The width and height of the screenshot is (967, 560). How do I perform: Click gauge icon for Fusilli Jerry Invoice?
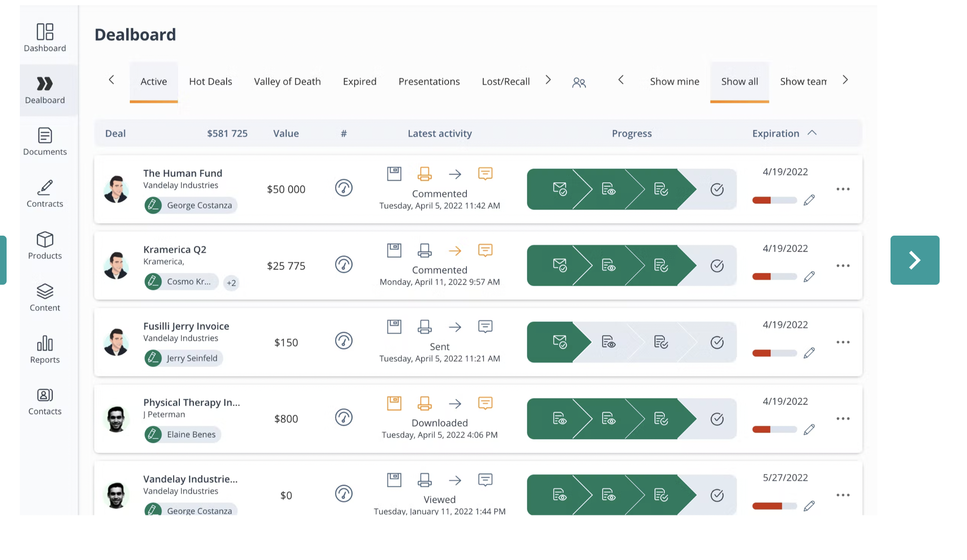(344, 341)
